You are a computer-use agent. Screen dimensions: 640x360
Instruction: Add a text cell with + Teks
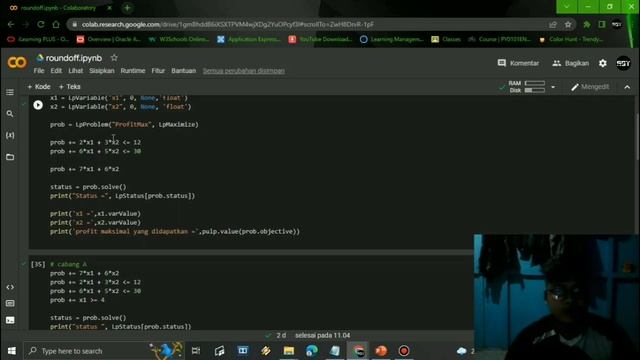click(x=70, y=87)
